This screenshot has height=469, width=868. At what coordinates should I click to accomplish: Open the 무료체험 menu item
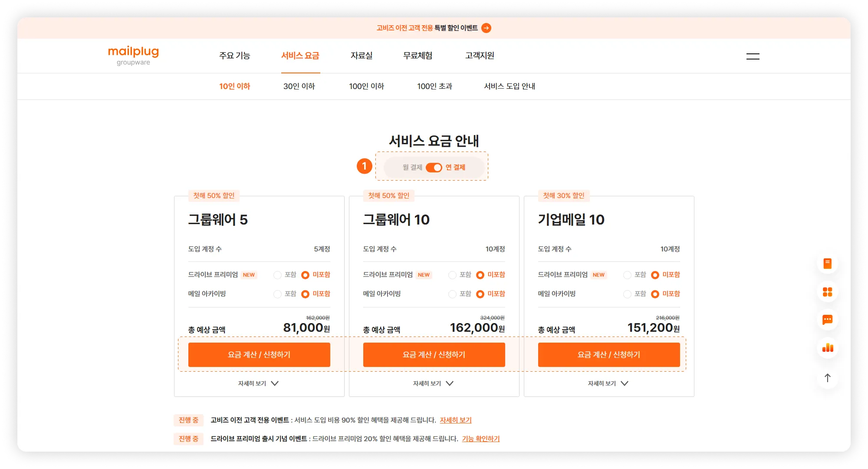tap(418, 56)
